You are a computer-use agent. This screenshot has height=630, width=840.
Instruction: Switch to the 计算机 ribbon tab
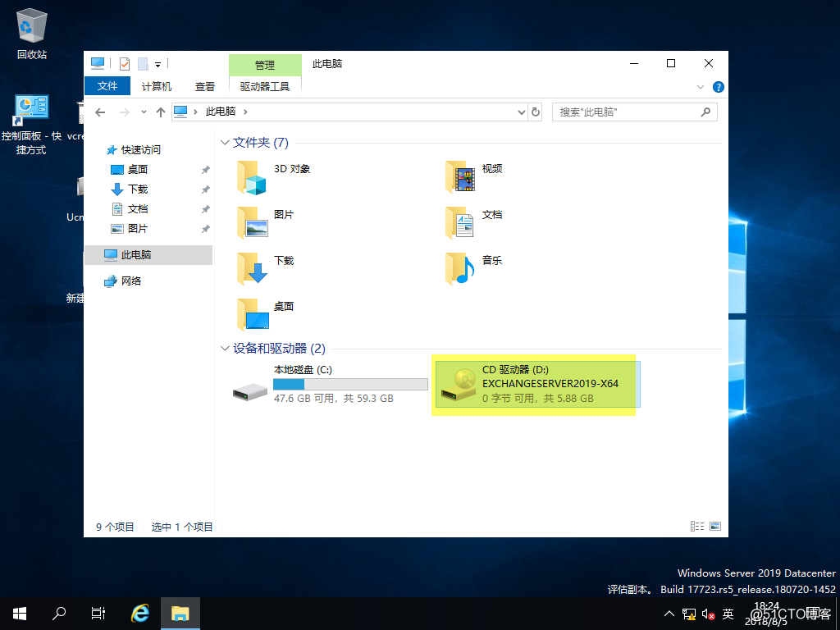[157, 86]
